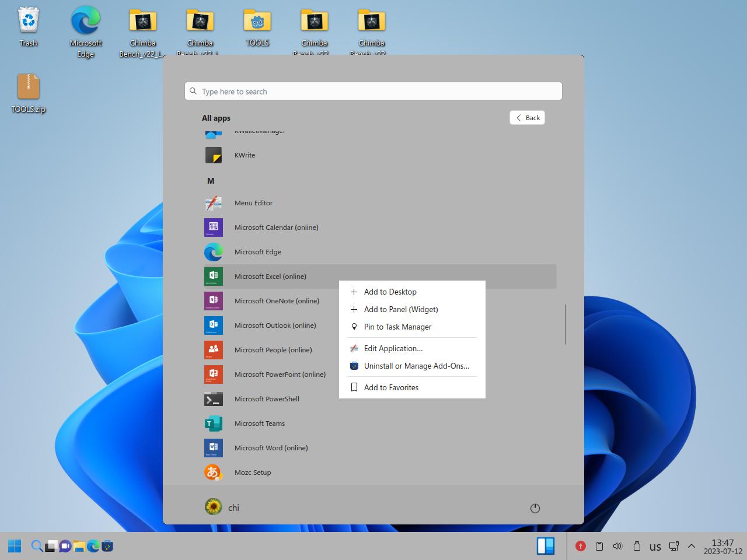The height and width of the screenshot is (560, 747).
Task: Open the clock showing 13:47
Action: point(722,547)
